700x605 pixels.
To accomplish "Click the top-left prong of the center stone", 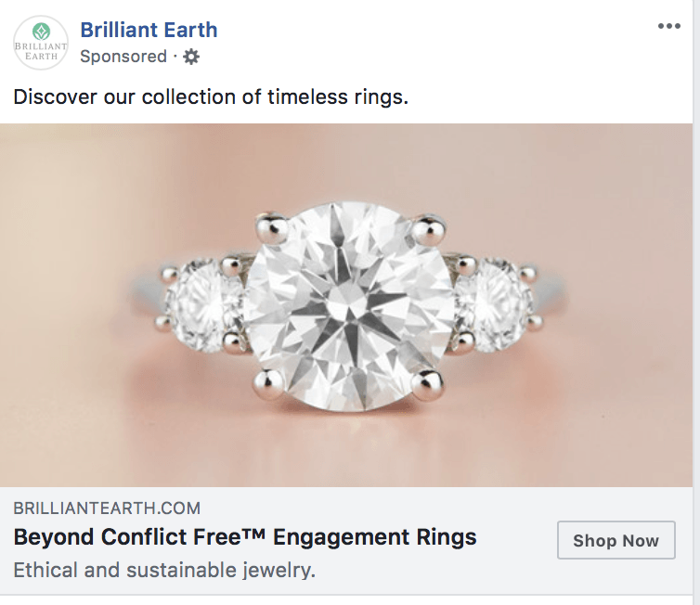I will 271,228.
